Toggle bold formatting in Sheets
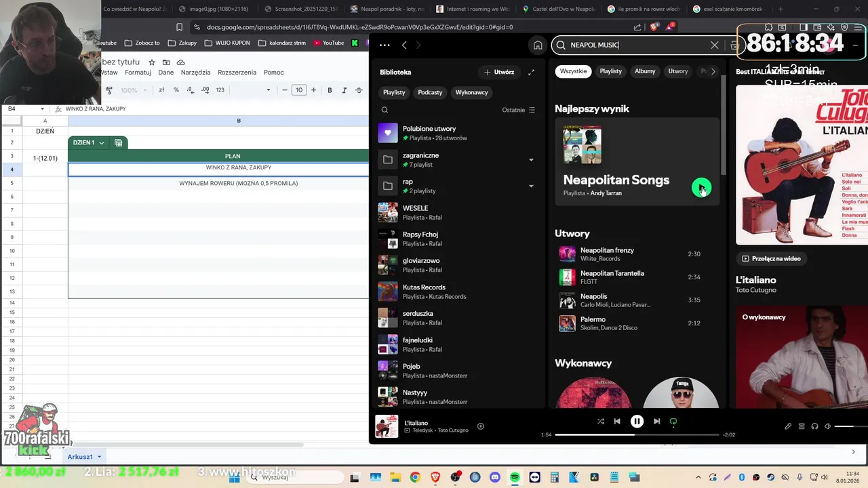Screen dimensions: 868x488 [x=330, y=90]
